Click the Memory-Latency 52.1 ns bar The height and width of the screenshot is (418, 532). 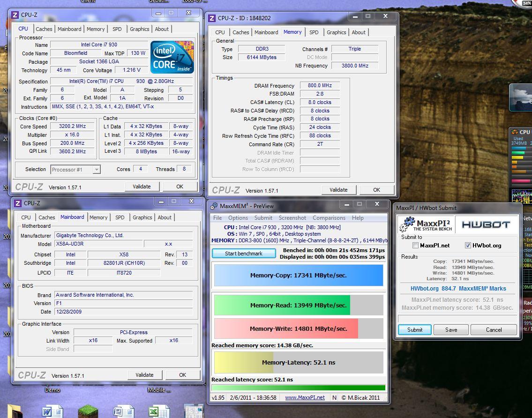[x=299, y=362]
